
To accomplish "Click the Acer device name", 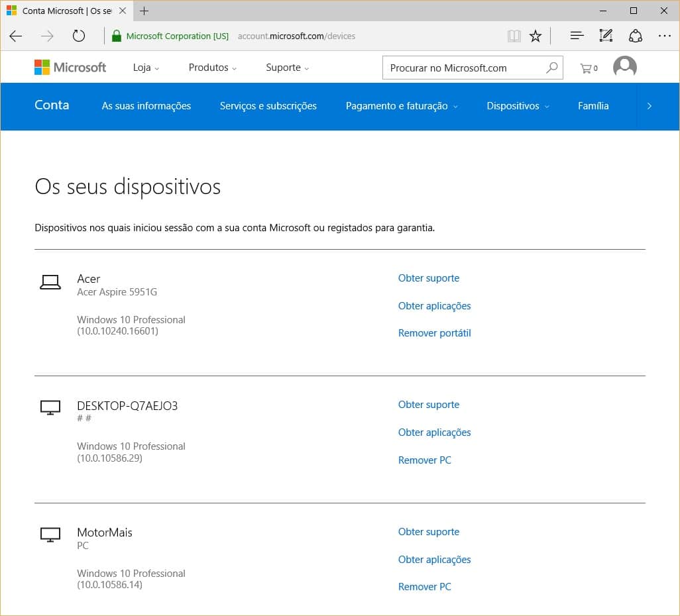I will (x=88, y=279).
